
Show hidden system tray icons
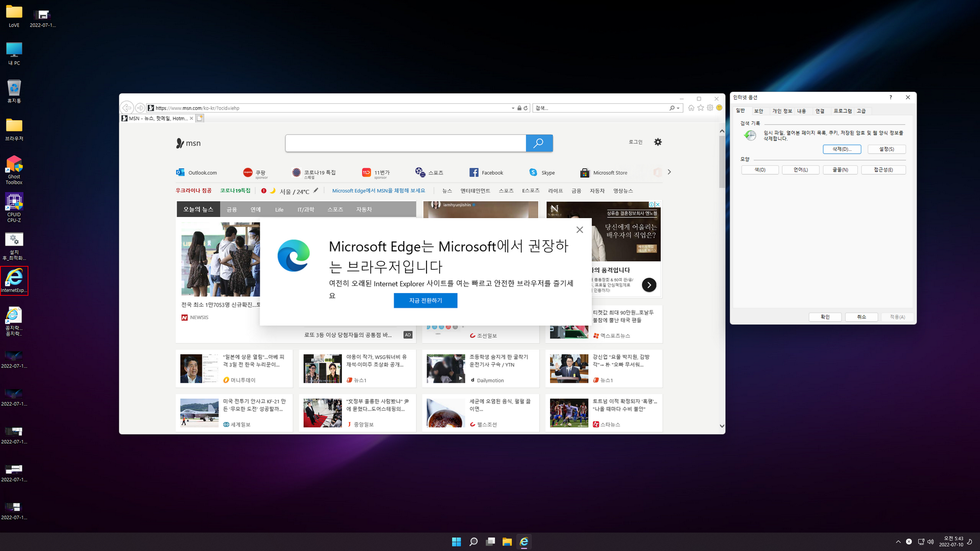point(898,542)
